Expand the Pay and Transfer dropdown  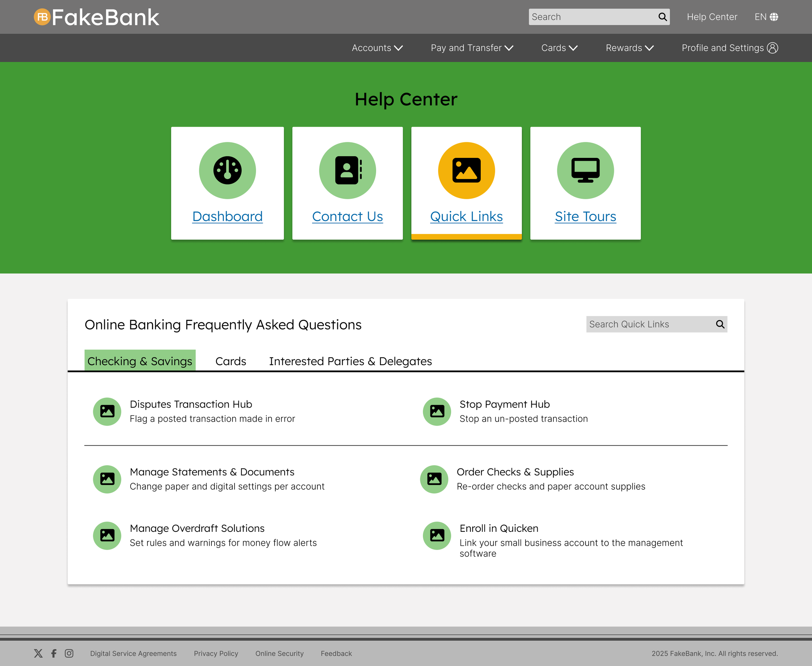pos(472,48)
